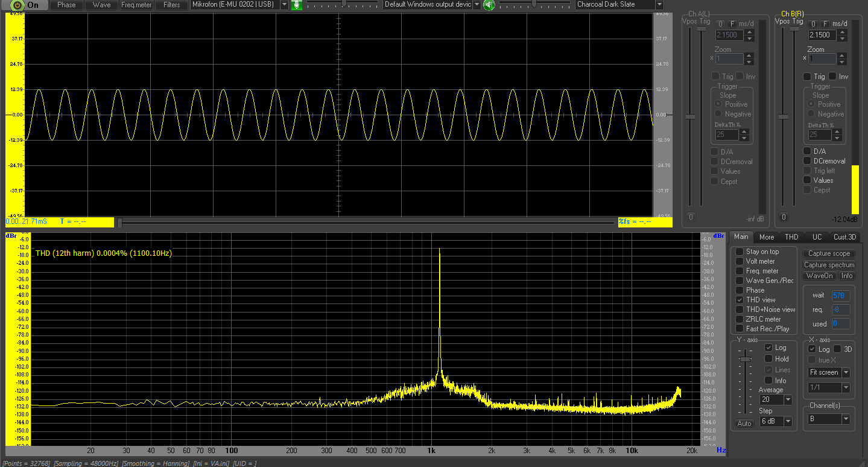
Task: Click the Ch B Vpos slider handle
Action: pos(783,116)
